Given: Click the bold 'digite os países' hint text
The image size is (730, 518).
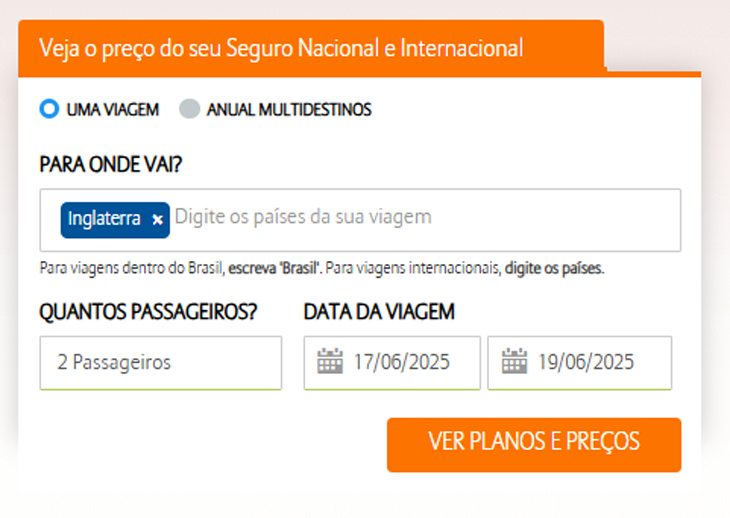Looking at the screenshot, I should [x=553, y=269].
